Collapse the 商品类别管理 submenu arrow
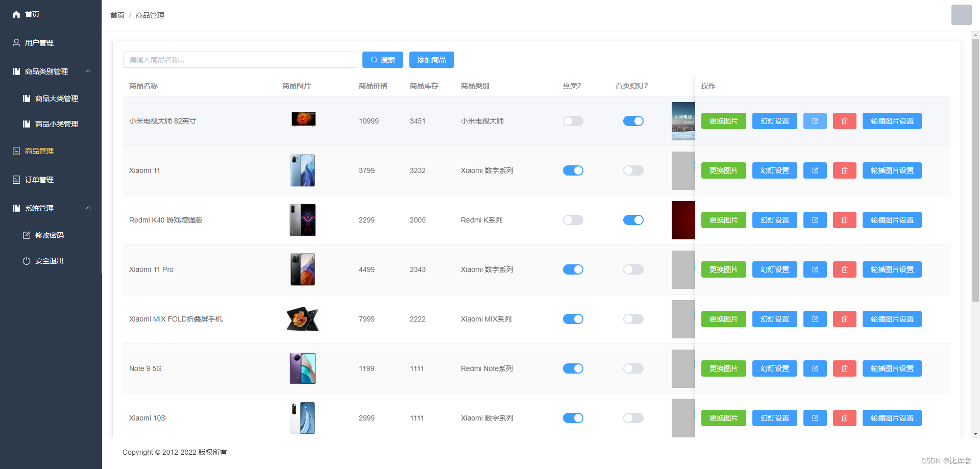The height and width of the screenshot is (469, 980). (88, 71)
